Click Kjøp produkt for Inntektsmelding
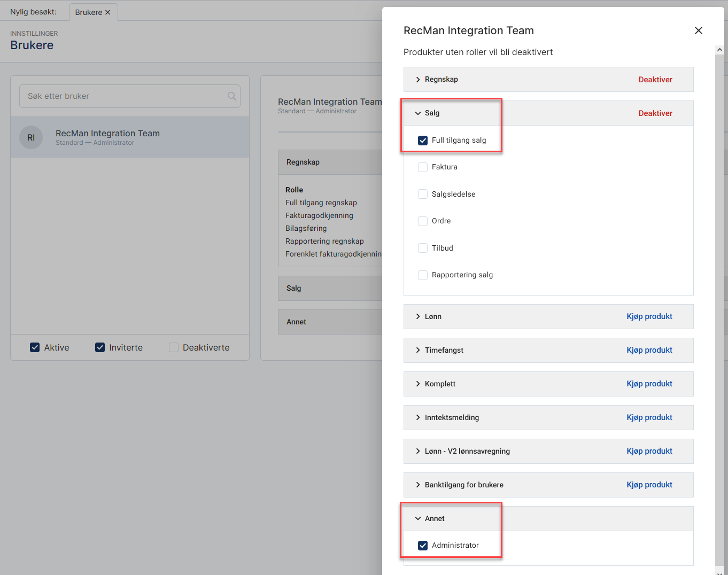The width and height of the screenshot is (728, 575). 649,417
